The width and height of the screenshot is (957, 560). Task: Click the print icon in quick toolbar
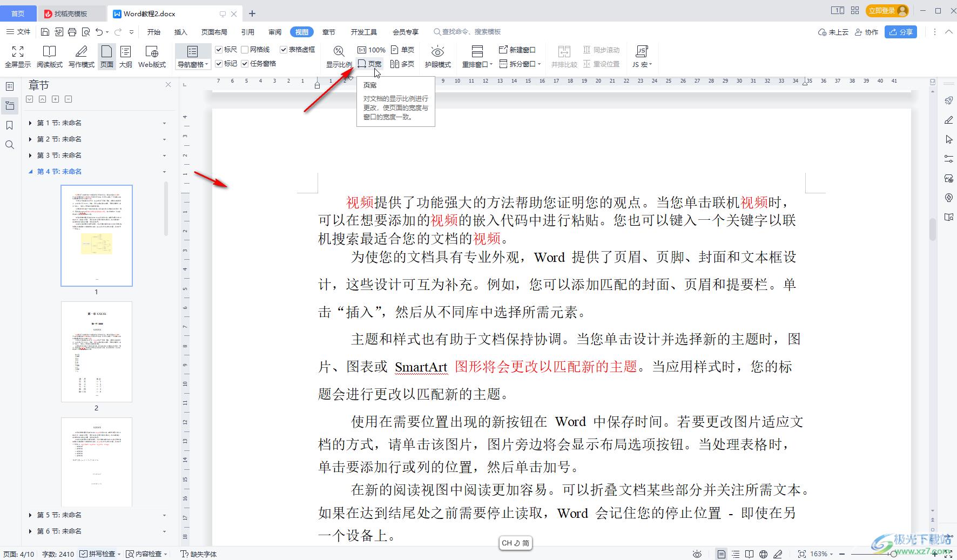72,32
